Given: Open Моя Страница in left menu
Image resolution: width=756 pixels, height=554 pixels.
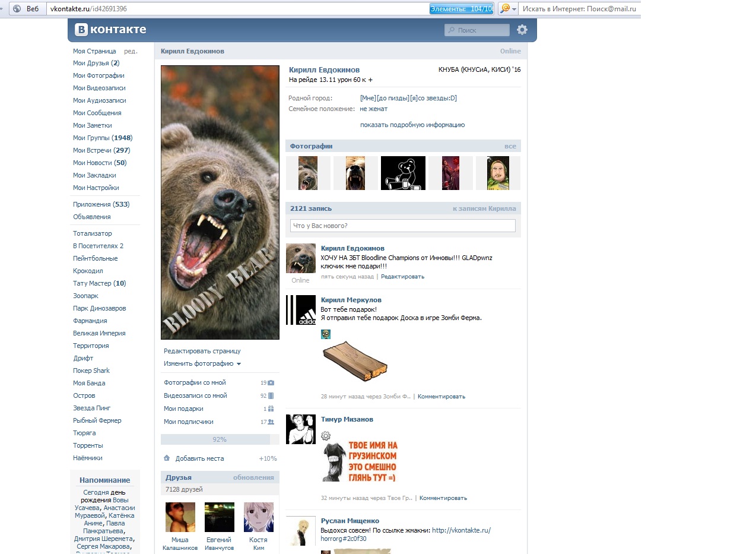Looking at the screenshot, I should tap(94, 51).
